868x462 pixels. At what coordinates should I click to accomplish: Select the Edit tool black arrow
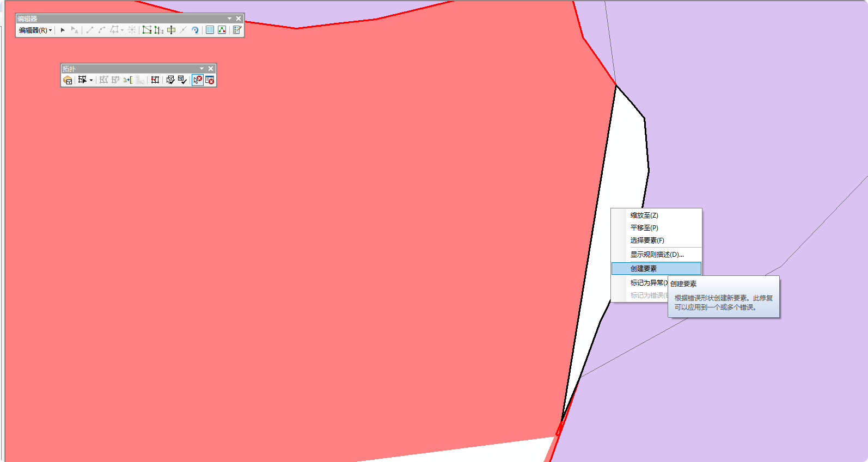(x=63, y=30)
